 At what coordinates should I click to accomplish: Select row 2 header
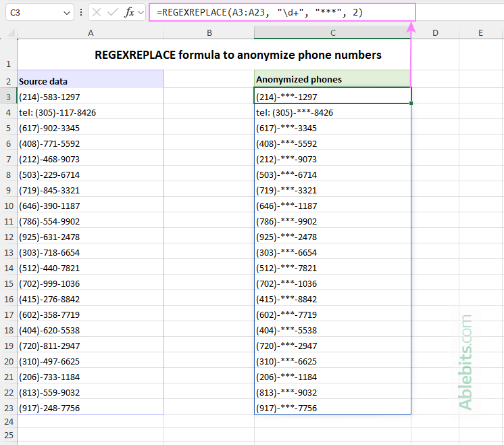click(8, 79)
